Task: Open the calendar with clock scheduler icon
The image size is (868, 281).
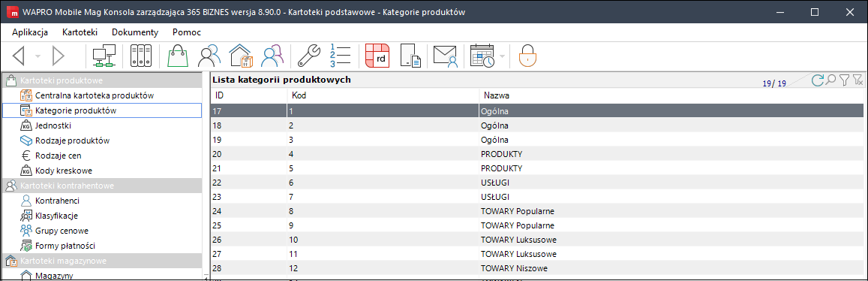Action: [x=482, y=56]
